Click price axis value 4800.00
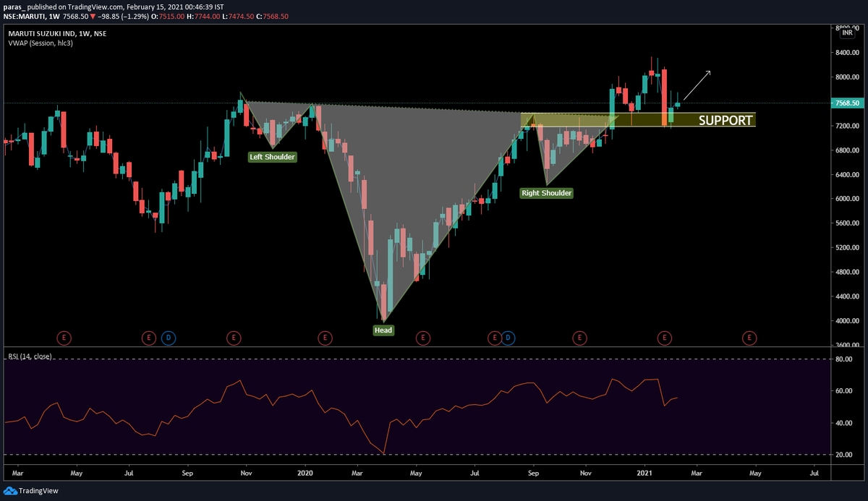 click(x=846, y=273)
